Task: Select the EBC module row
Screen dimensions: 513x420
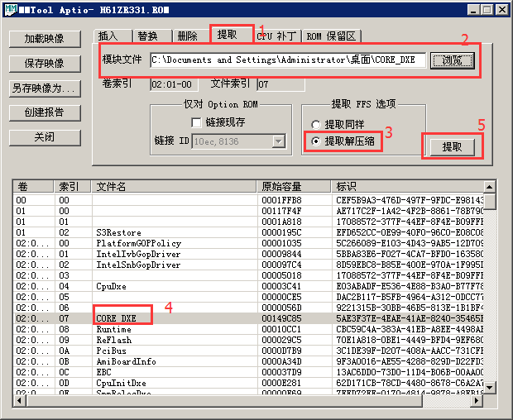Action: [249, 373]
